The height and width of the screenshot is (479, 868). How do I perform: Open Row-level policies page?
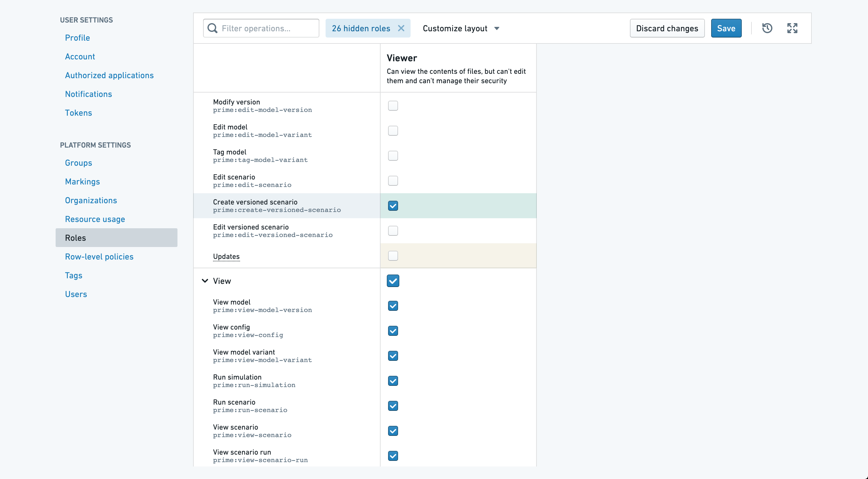tap(99, 256)
